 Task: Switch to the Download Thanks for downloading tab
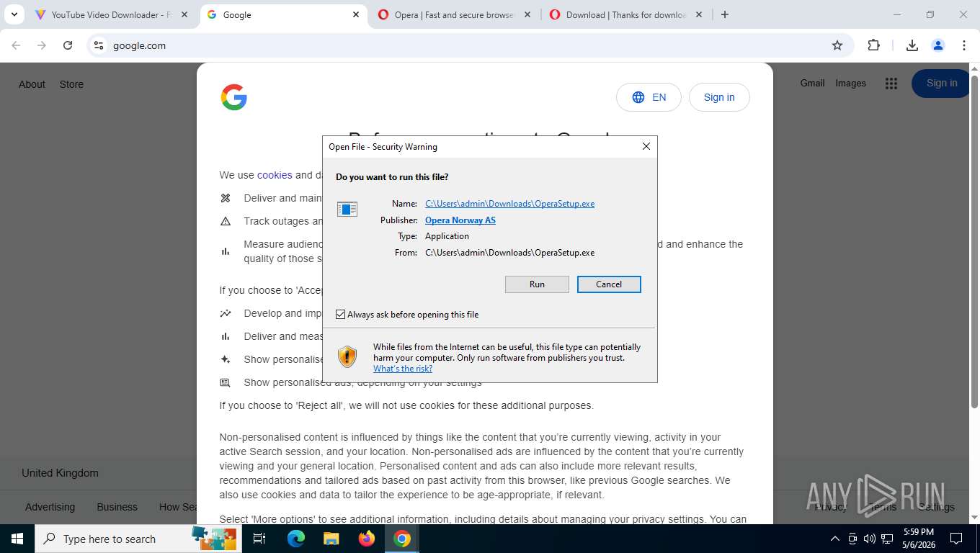625,14
